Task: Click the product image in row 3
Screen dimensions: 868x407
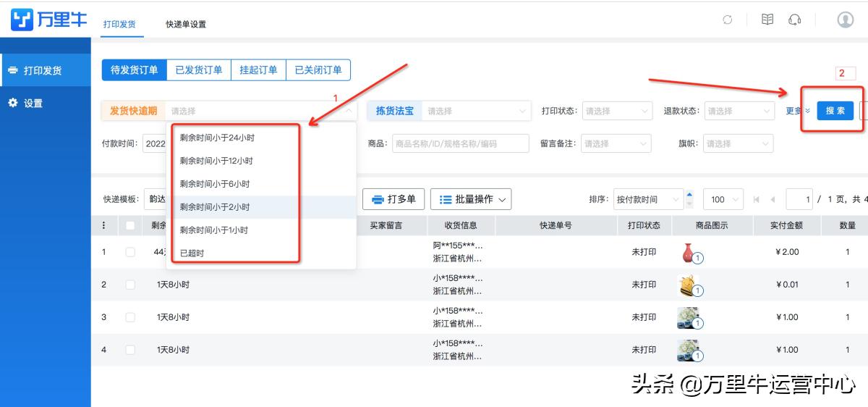Action: point(689,318)
